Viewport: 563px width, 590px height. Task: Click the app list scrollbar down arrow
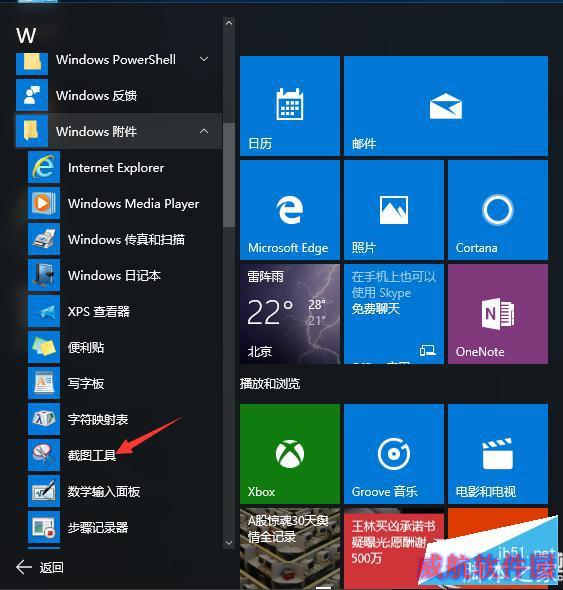click(x=229, y=543)
